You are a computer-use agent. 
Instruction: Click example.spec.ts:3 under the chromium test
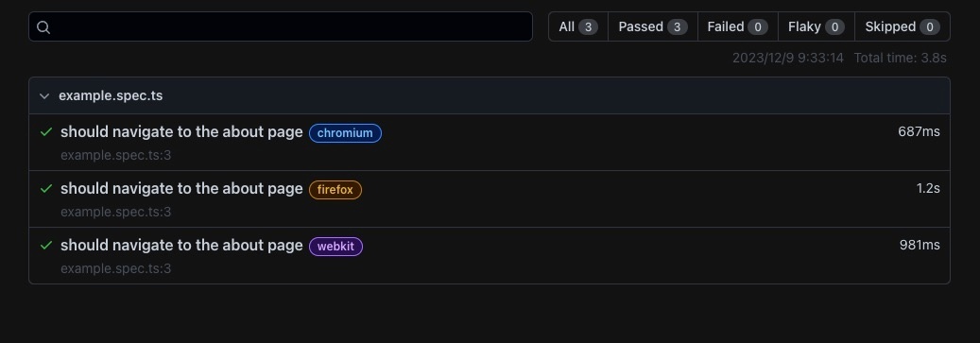coord(115,156)
